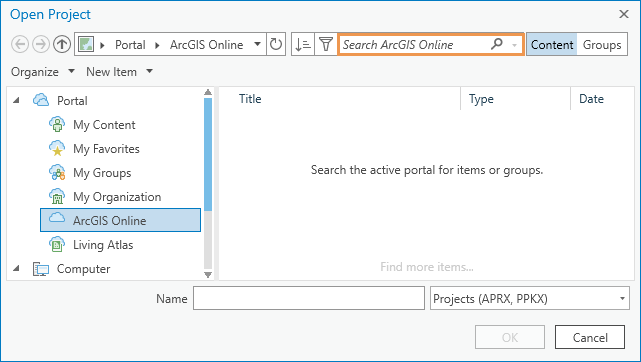Click the My Groups icon
This screenshot has width=641, height=362.
[57, 172]
